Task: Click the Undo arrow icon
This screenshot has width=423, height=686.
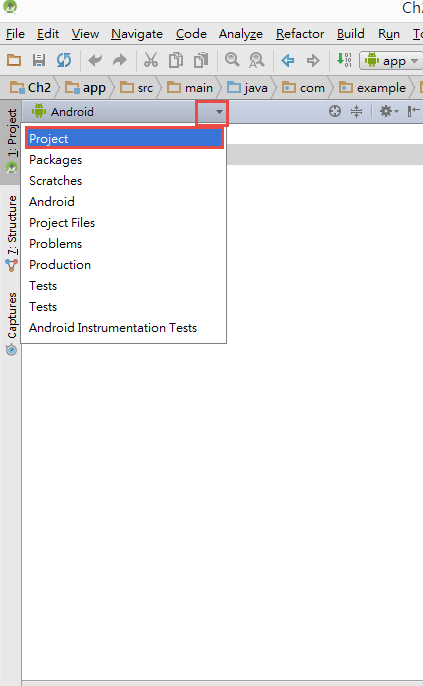Action: coord(94,60)
